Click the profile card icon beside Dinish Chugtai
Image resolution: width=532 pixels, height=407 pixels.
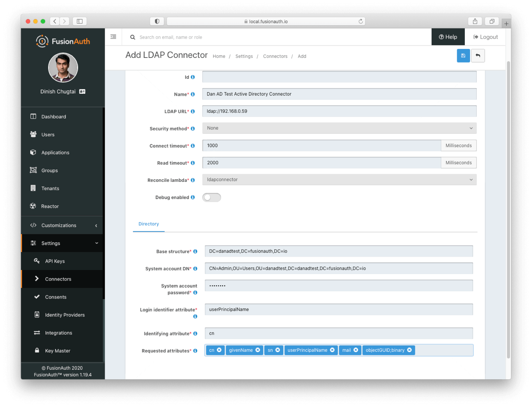click(82, 91)
